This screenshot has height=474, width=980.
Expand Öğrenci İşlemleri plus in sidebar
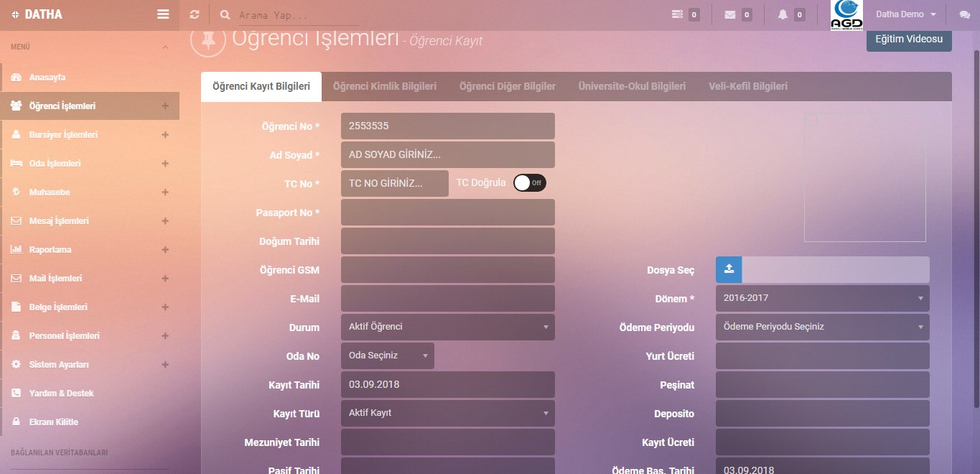165,106
